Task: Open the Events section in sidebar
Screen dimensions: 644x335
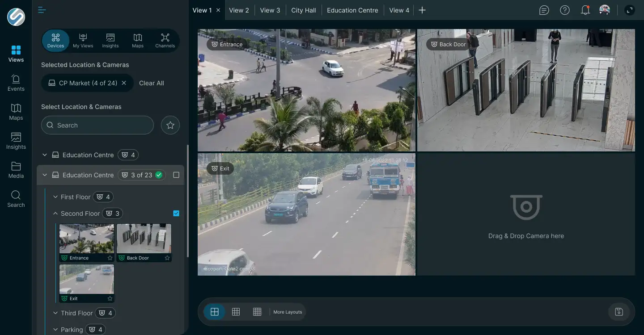Action: (16, 83)
